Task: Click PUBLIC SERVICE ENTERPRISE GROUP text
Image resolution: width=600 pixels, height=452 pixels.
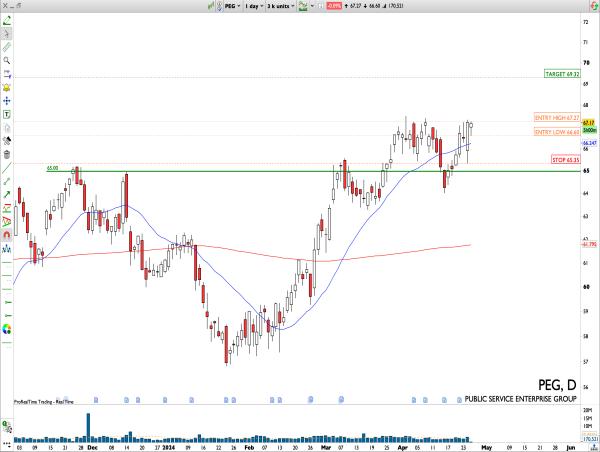Action: coord(520,399)
